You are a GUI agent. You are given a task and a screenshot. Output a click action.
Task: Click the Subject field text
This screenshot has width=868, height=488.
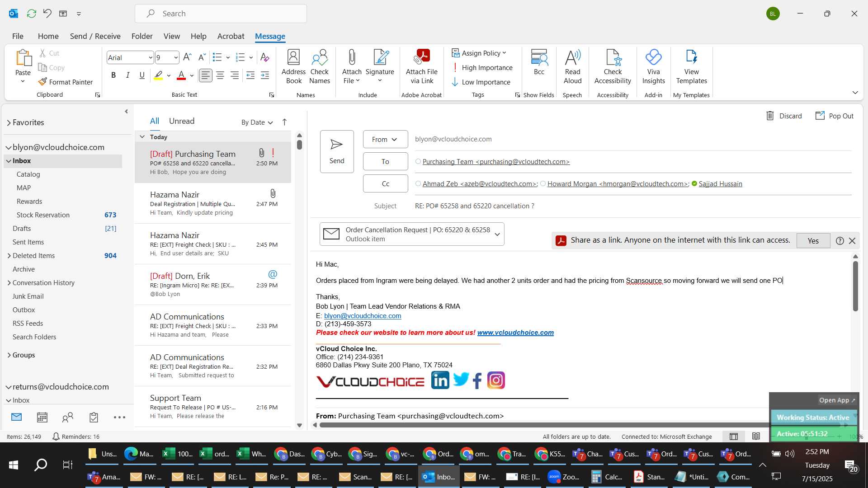(474, 206)
